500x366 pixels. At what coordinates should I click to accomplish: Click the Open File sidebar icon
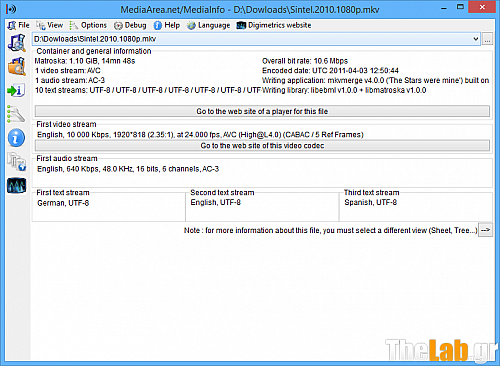(x=17, y=43)
